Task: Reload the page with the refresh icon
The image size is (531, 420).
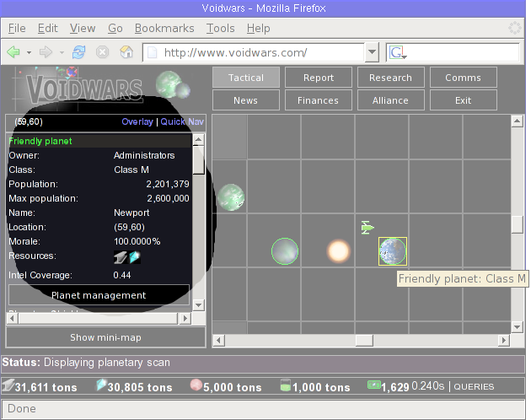Action: click(x=78, y=52)
